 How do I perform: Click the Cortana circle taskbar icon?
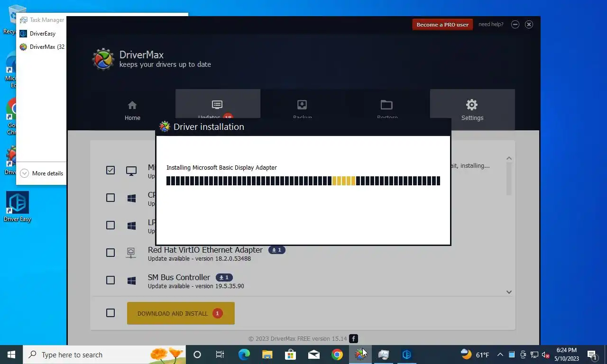[x=197, y=355]
